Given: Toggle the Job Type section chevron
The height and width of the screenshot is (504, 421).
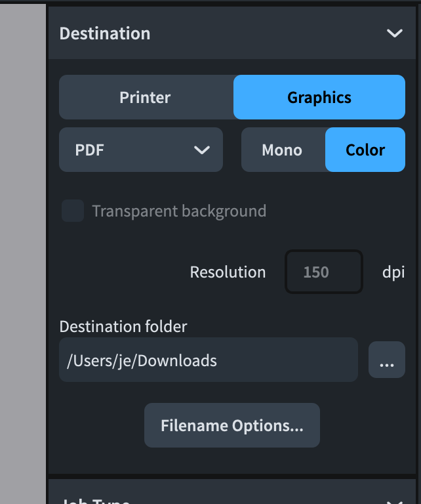Looking at the screenshot, I should pos(394,499).
